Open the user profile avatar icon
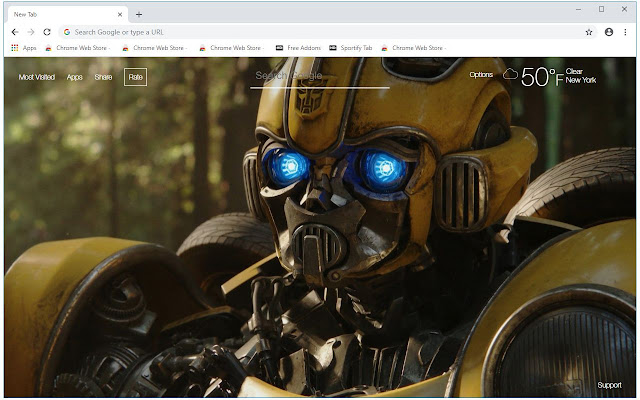 coord(609,32)
